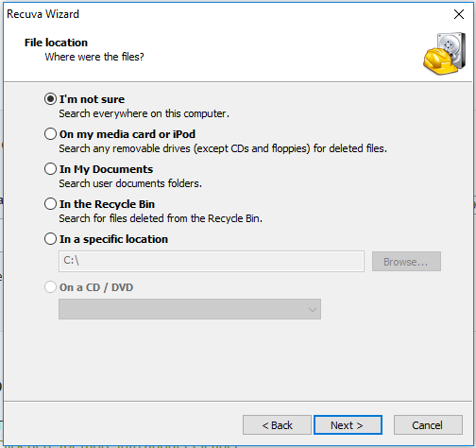The image size is (476, 448).
Task: Click the "File location" heading
Action: [x=56, y=43]
